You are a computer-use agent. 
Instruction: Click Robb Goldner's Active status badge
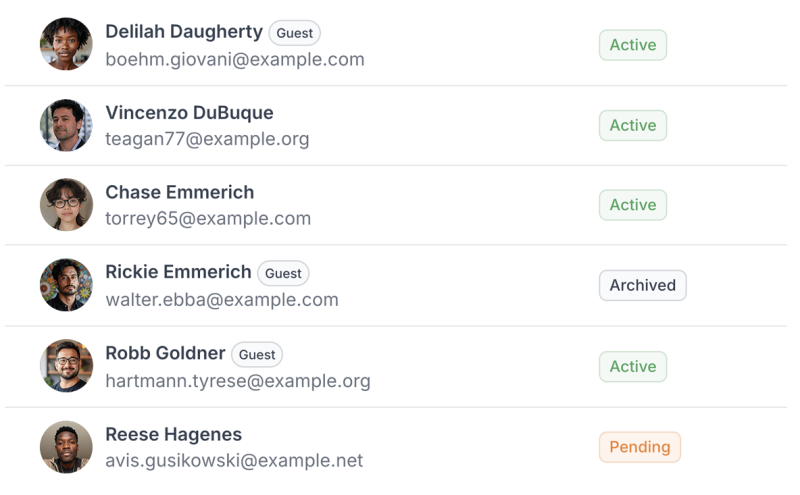[632, 366]
